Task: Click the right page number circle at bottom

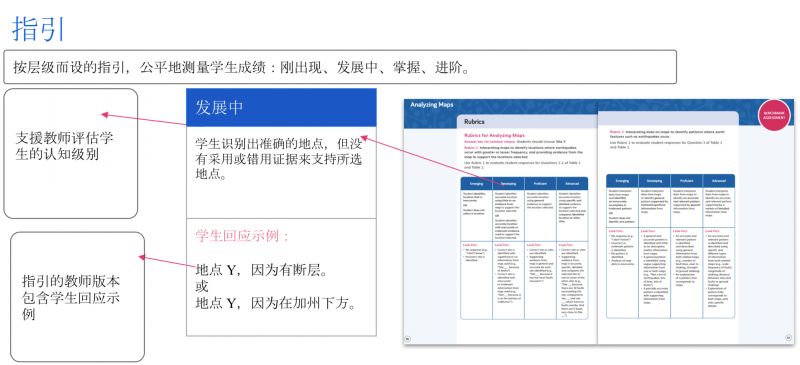Action: (x=788, y=337)
